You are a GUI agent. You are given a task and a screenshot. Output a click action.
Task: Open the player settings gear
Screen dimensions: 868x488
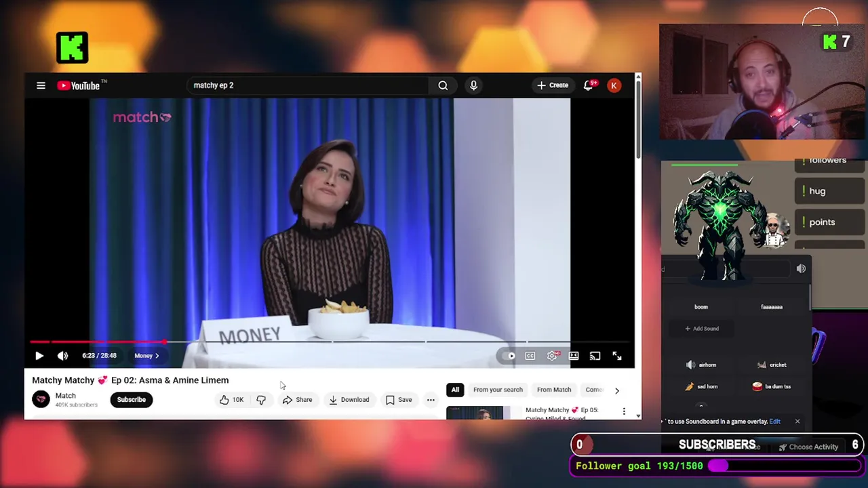(x=553, y=356)
